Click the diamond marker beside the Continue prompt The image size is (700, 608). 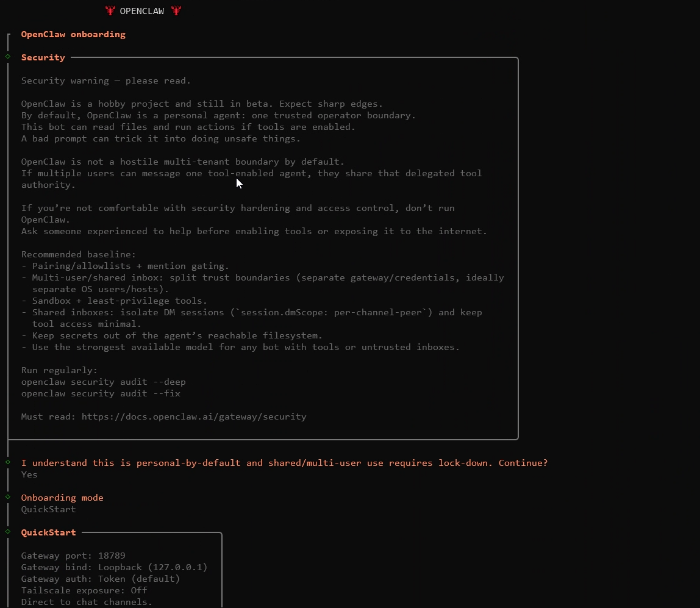[8, 462]
